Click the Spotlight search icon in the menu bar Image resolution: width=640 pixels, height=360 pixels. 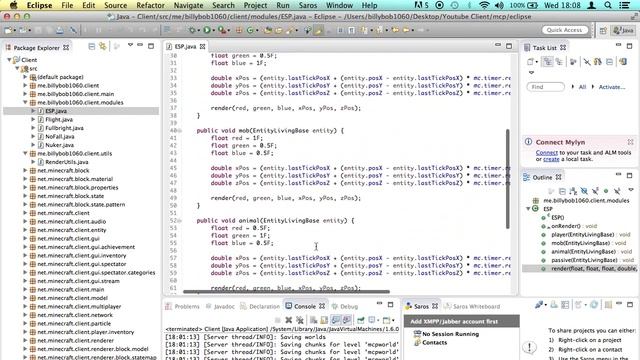608,5
